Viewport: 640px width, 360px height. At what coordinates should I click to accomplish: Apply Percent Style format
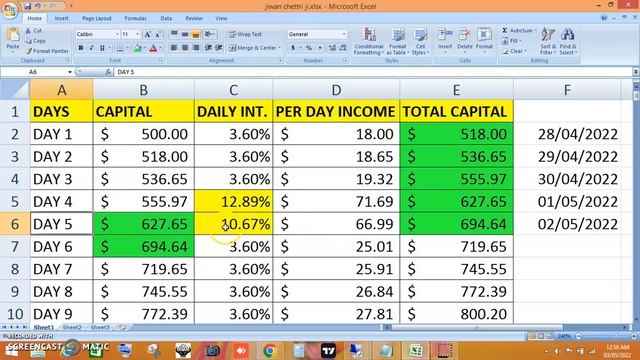click(309, 48)
